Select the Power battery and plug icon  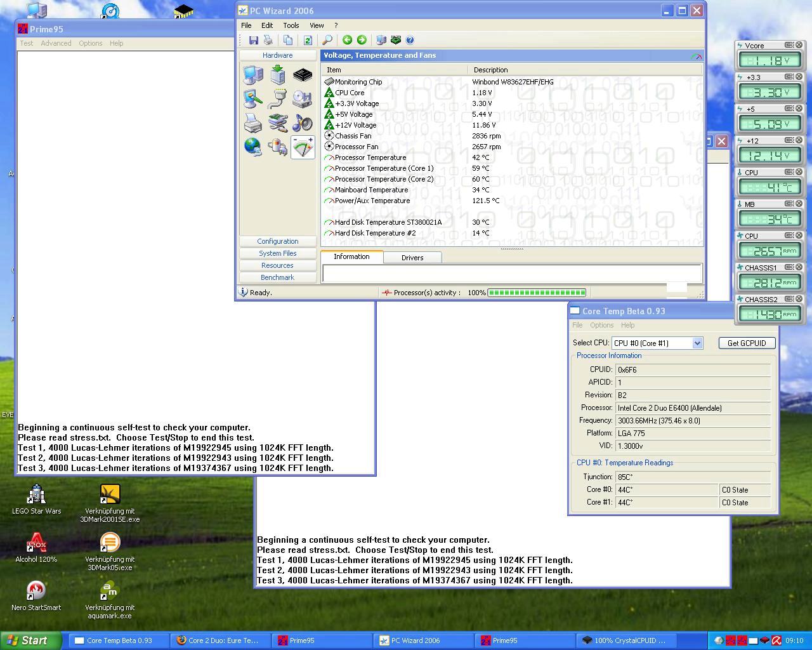point(278,147)
